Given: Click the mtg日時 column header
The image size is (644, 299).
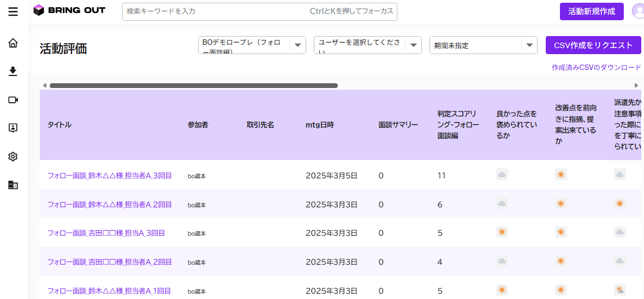Looking at the screenshot, I should tap(319, 125).
